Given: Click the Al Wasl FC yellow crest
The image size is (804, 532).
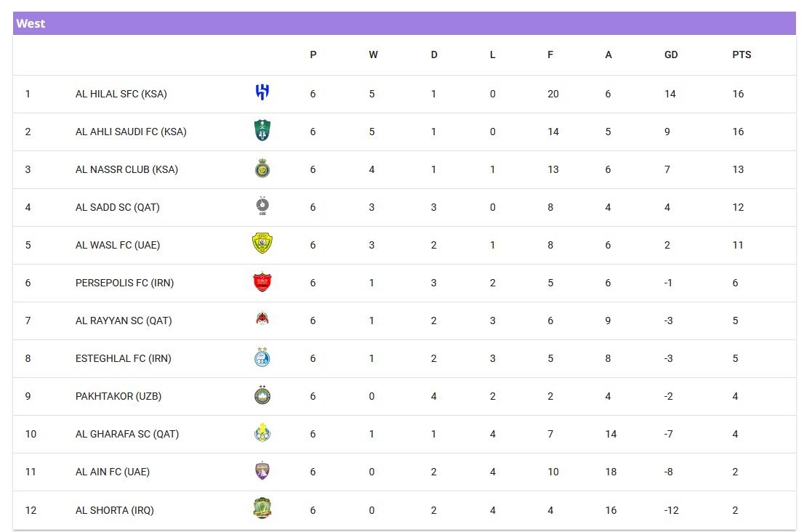Looking at the screenshot, I should click(x=262, y=243).
